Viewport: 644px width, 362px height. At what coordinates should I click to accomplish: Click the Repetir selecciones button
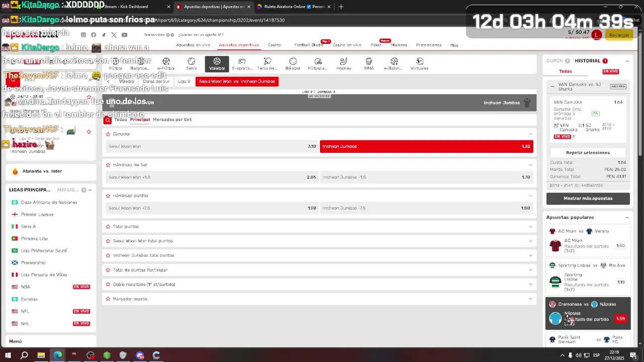(588, 153)
